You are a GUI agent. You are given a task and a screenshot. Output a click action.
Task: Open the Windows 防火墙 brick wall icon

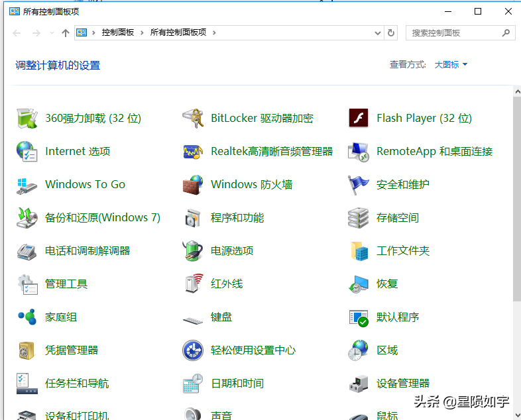tap(193, 185)
